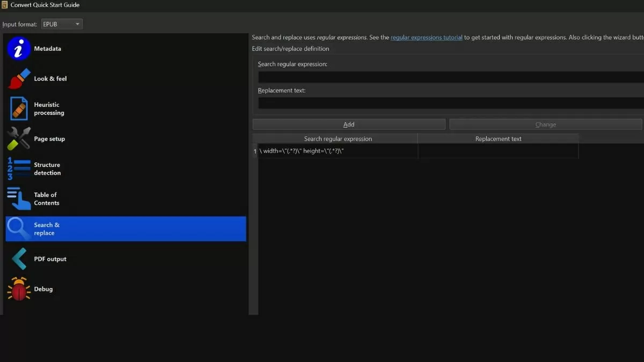Select the PDF output arrow icon
This screenshot has height=362, width=644.
pyautogui.click(x=19, y=259)
